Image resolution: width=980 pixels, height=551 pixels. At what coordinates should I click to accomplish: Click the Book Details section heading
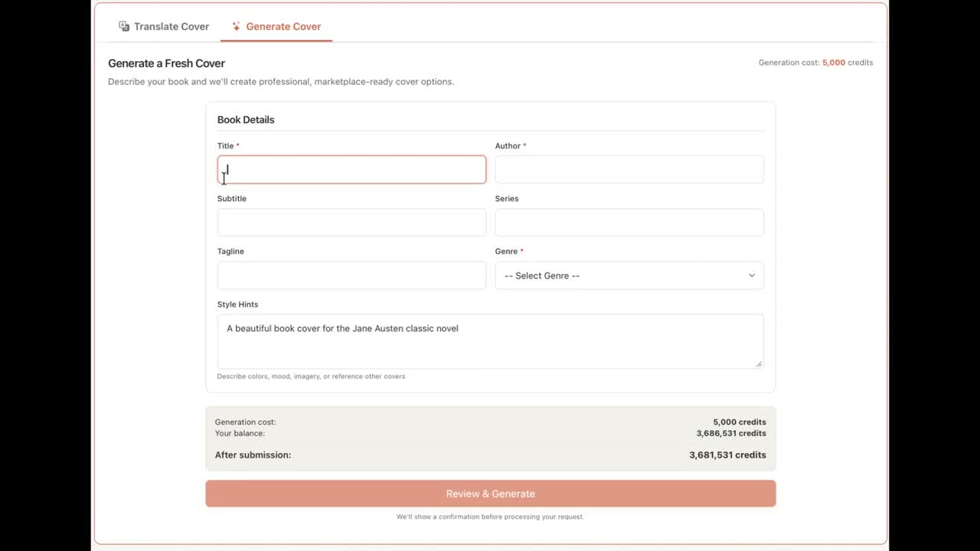click(x=246, y=119)
